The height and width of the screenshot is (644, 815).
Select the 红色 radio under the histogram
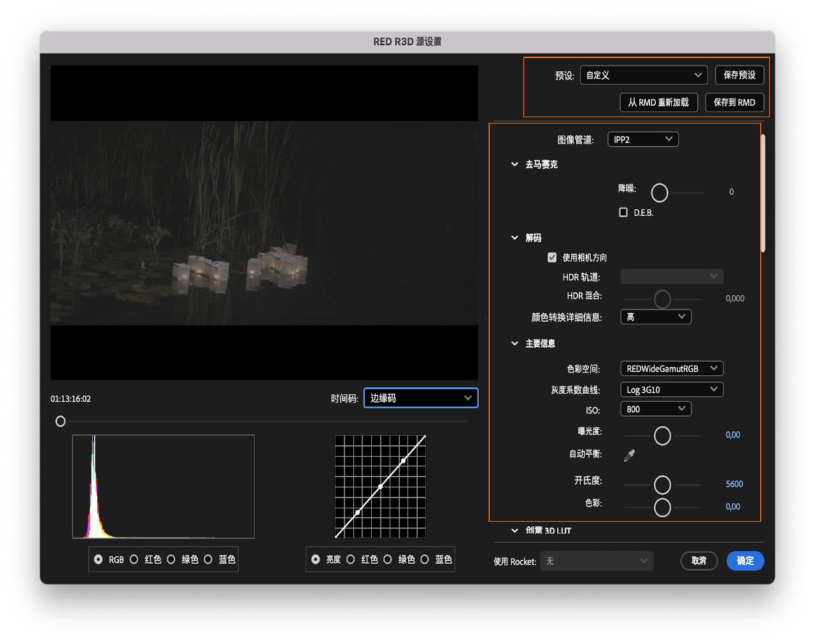tap(134, 559)
